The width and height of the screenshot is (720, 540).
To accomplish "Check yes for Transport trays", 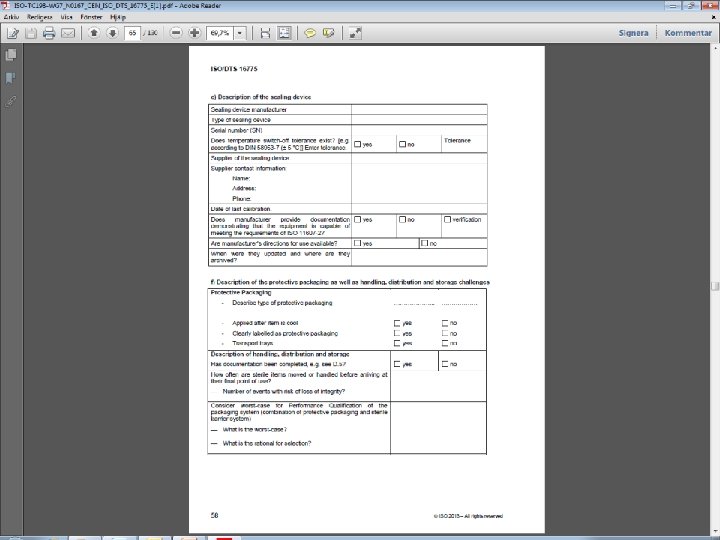I will click(397, 343).
